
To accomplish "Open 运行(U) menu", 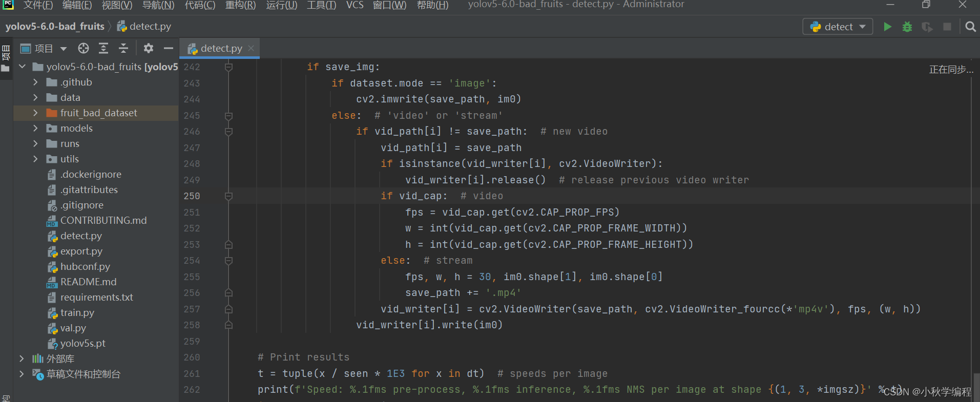I will point(282,5).
